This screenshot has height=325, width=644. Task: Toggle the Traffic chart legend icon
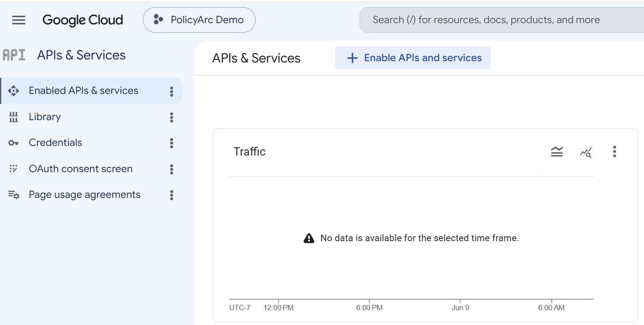coord(557,152)
